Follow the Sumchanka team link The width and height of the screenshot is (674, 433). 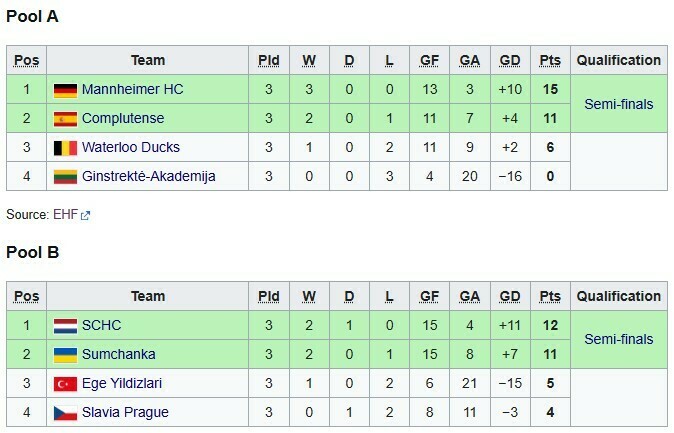pos(119,355)
